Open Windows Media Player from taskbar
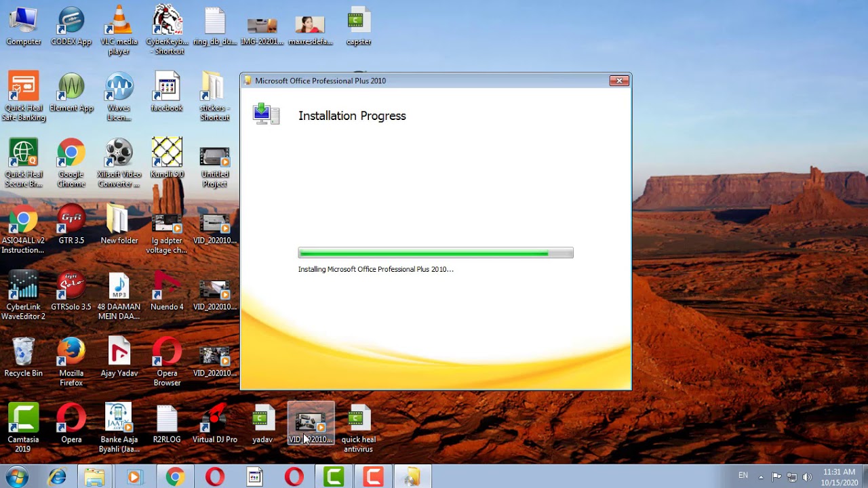Image resolution: width=868 pixels, height=488 pixels. tap(134, 477)
